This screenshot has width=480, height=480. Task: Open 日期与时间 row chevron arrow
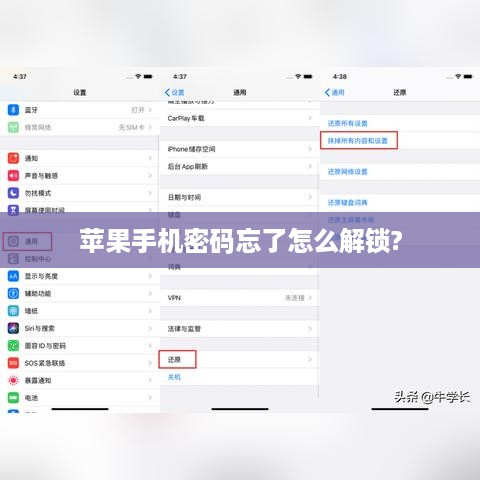310,197
